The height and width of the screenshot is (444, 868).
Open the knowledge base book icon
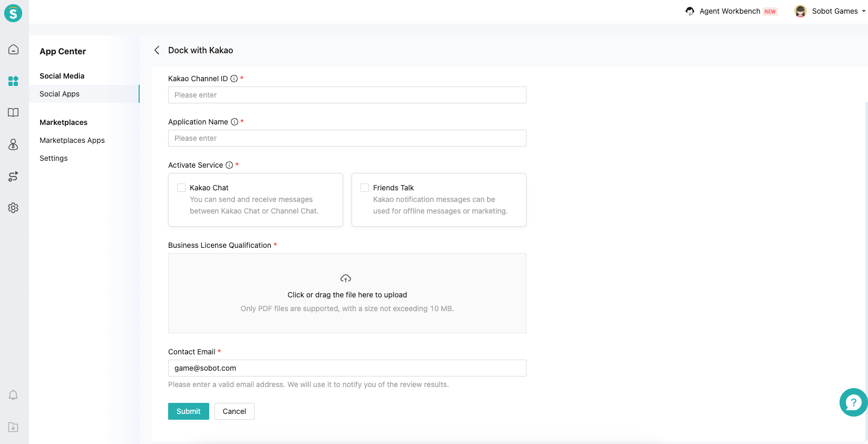pos(14,113)
